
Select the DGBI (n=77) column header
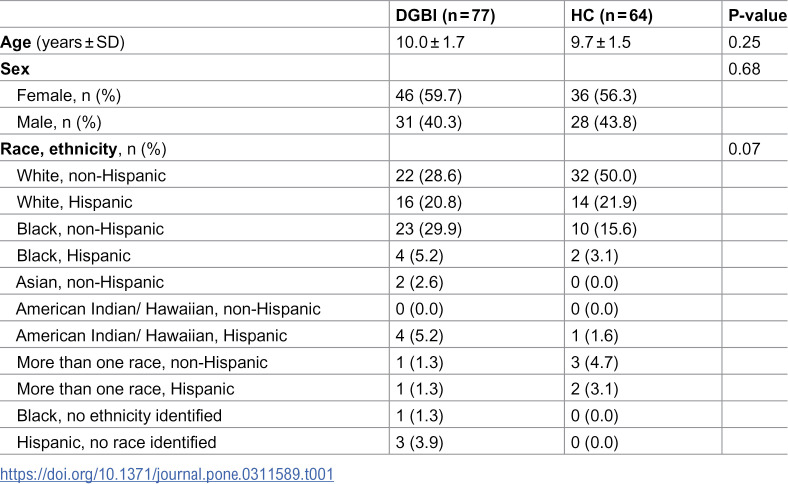coord(445,16)
